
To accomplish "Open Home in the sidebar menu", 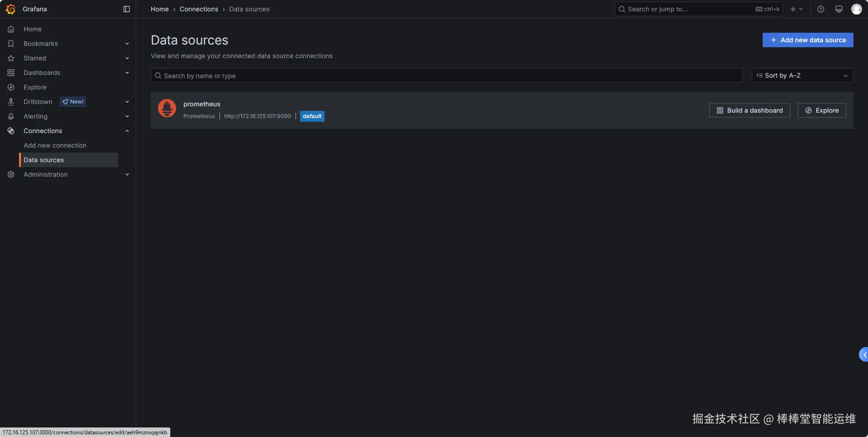I will pos(33,29).
